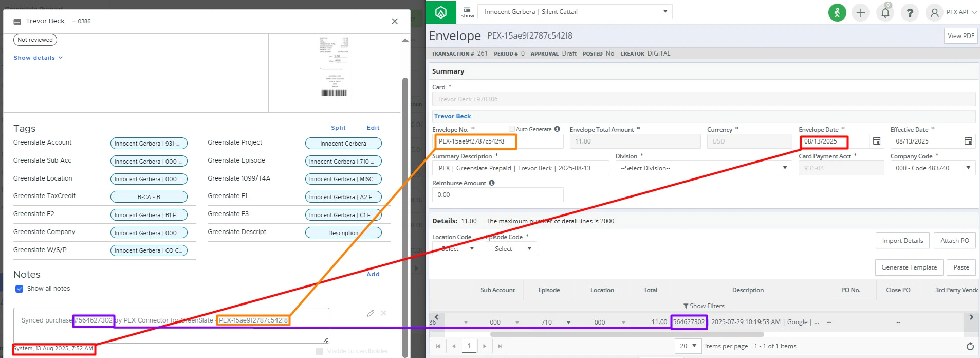The height and width of the screenshot is (358, 980).
Task: Go to last page of grid
Action: coord(500,346)
